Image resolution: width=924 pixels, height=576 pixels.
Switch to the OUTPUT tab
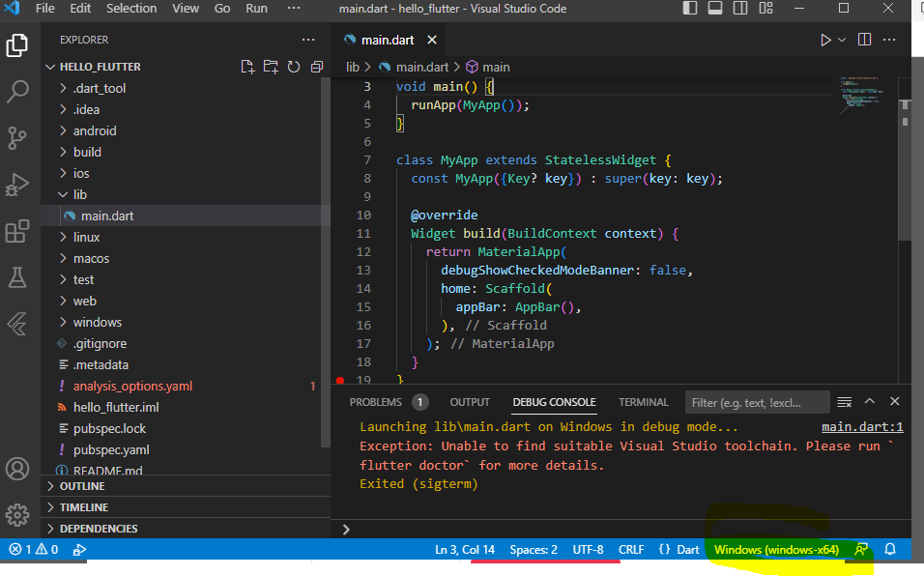coord(470,402)
